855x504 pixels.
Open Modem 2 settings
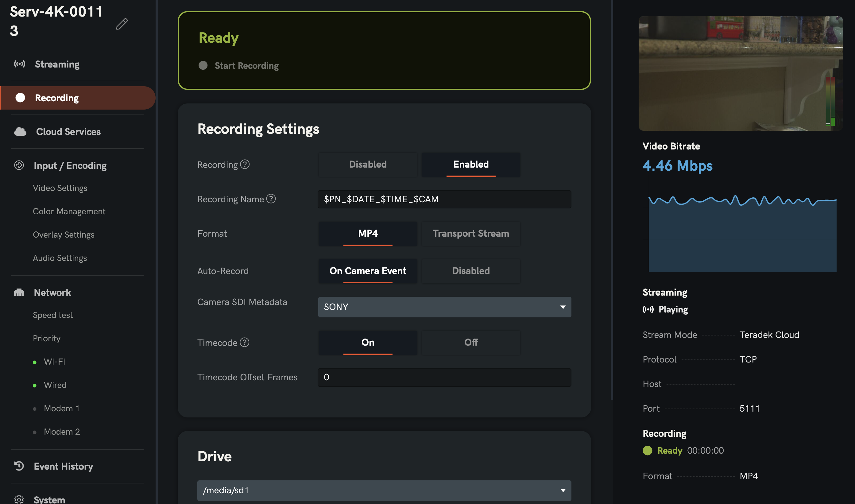coord(62,432)
